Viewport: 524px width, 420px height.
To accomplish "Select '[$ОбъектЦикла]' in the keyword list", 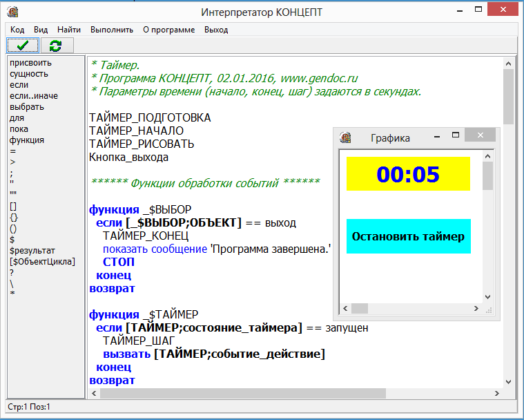I will click(x=42, y=262).
